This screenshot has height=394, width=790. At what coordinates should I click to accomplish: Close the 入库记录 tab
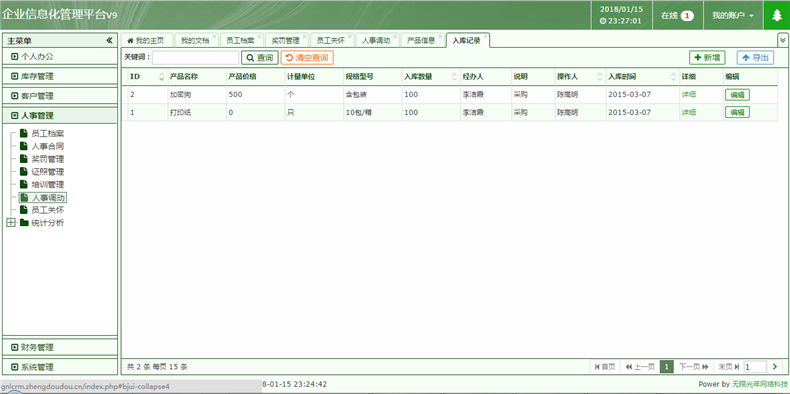coord(485,36)
